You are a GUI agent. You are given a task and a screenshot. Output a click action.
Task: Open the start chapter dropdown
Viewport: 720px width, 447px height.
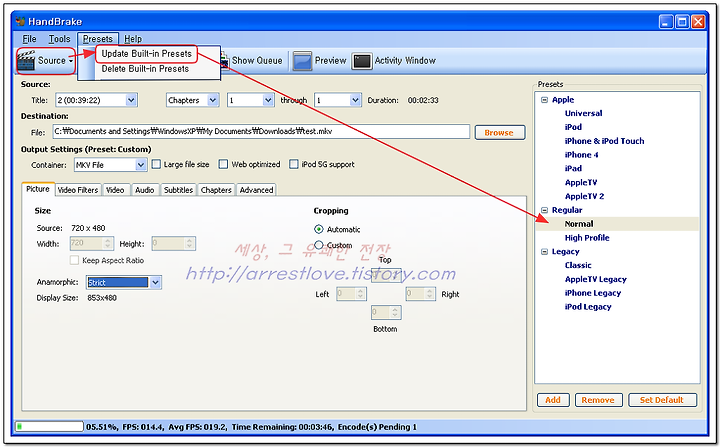pyautogui.click(x=268, y=100)
